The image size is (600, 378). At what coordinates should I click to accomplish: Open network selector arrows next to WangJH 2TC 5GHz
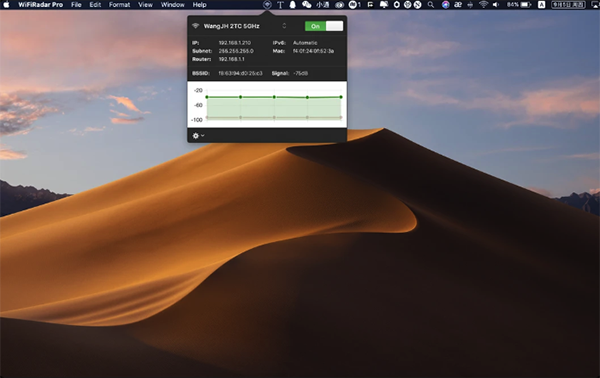click(284, 26)
